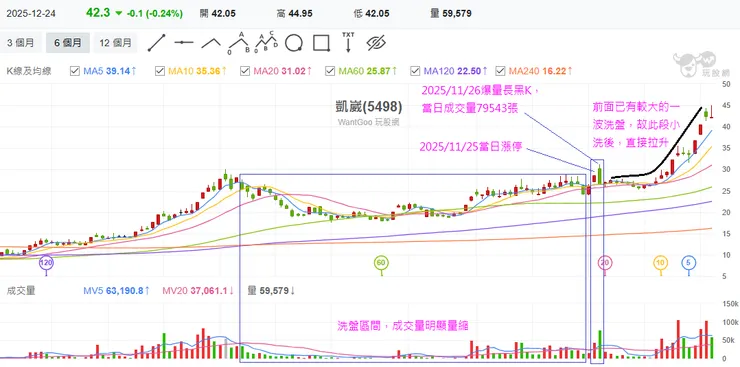Click the K線及均線 label

[x=29, y=71]
